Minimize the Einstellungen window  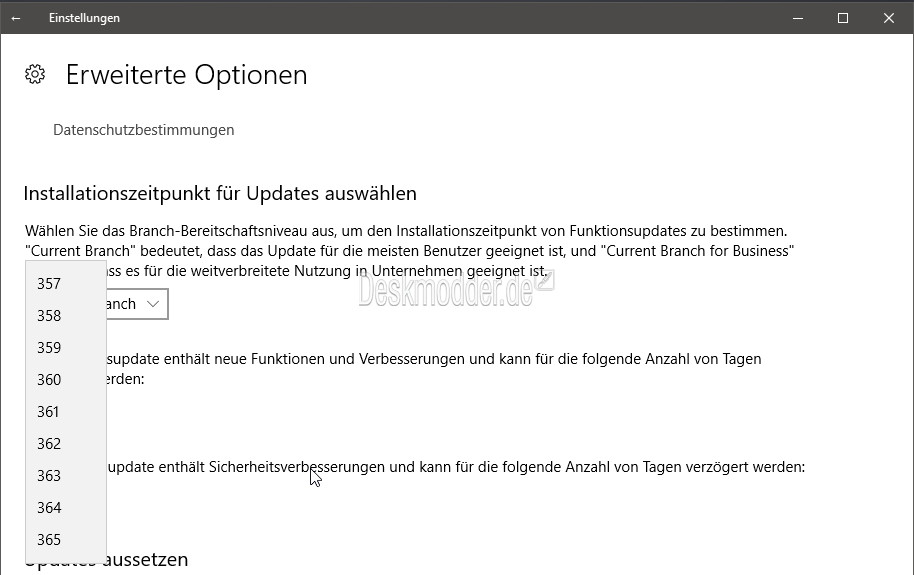tap(798, 18)
